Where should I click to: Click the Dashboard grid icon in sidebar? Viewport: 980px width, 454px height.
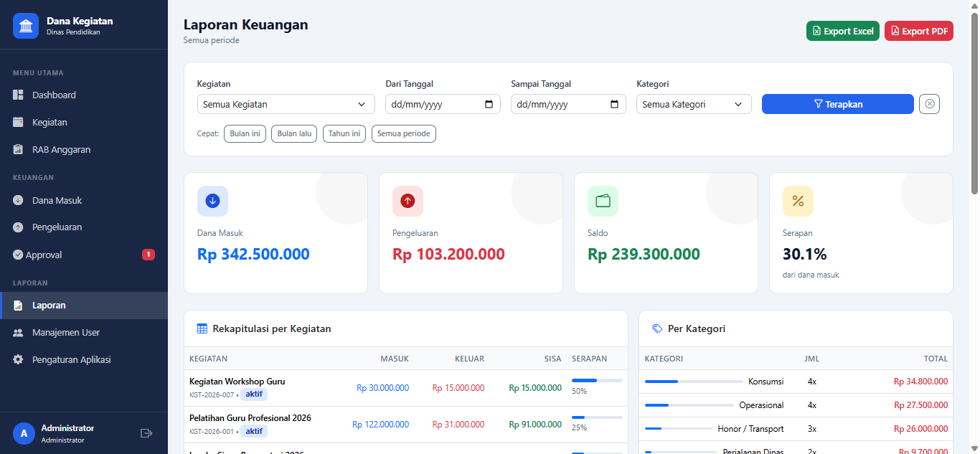(18, 95)
